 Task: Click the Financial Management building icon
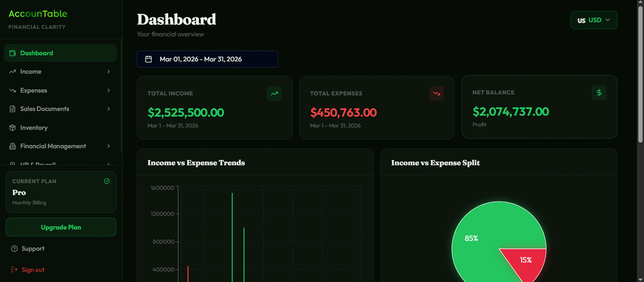coord(13,146)
